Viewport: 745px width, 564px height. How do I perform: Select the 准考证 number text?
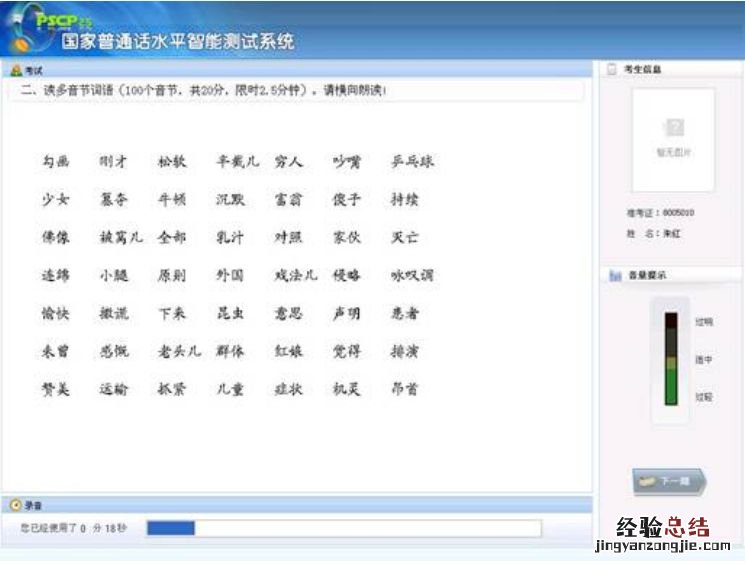tap(660, 213)
